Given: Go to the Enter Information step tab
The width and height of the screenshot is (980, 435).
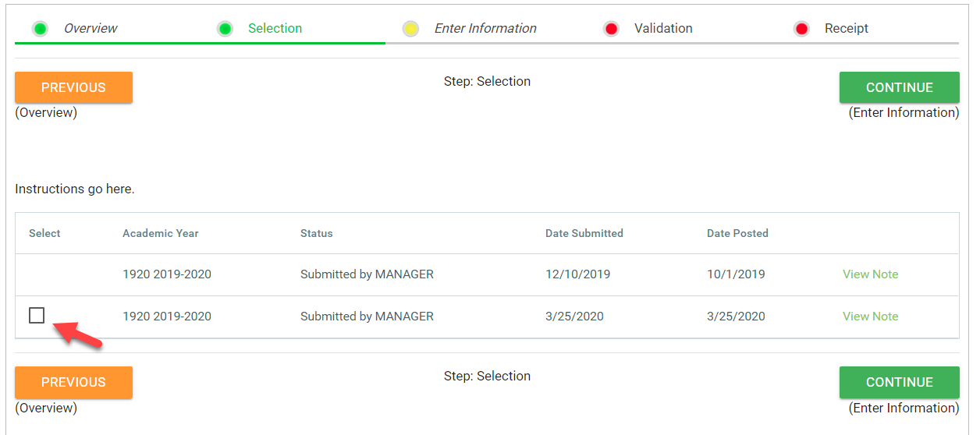Looking at the screenshot, I should (x=485, y=29).
